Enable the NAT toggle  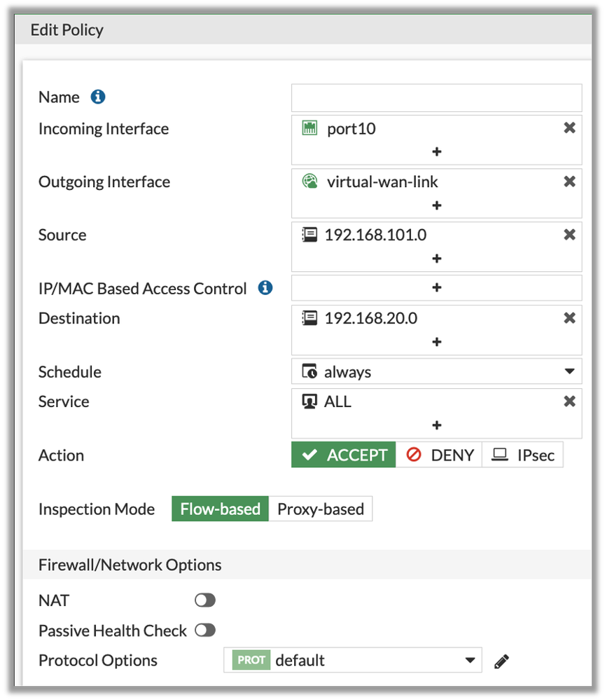[205, 601]
